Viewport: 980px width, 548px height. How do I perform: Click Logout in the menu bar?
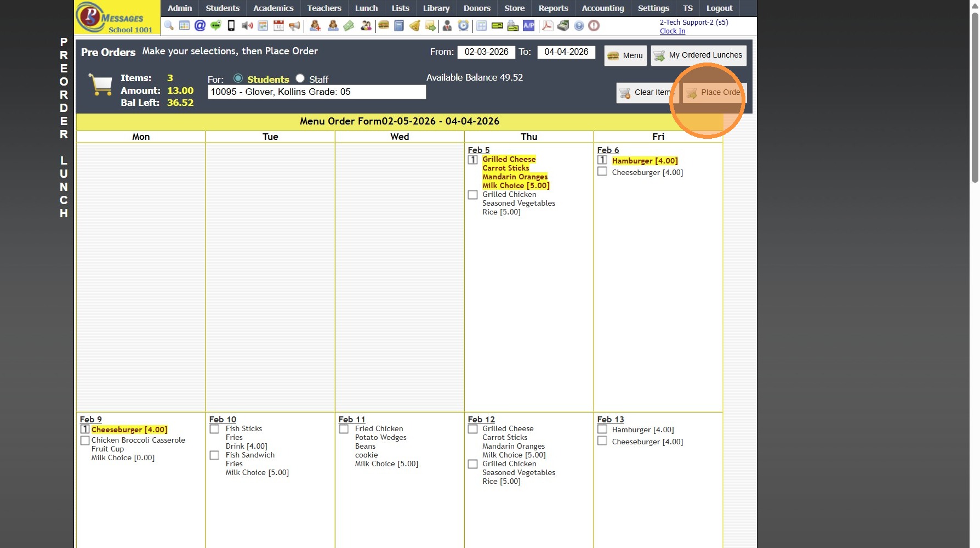pos(719,8)
